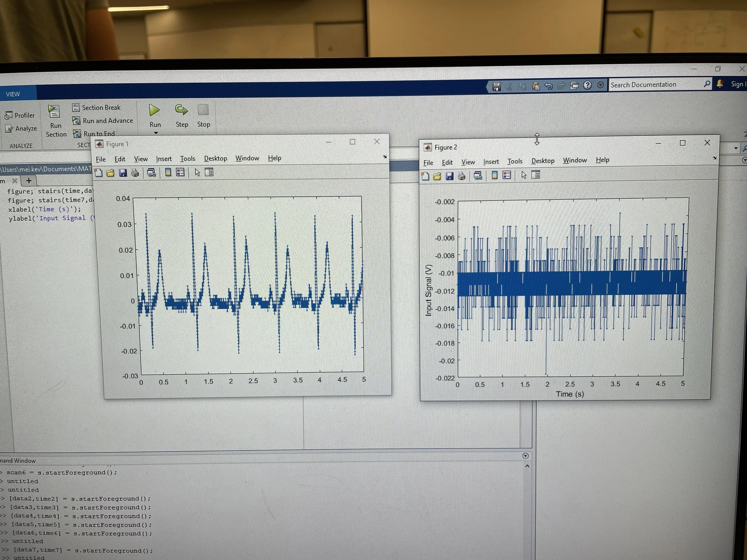This screenshot has width=747, height=560.
Task: Toggle Insert Colorbar in Figure 2 toolbar
Action: tap(495, 175)
